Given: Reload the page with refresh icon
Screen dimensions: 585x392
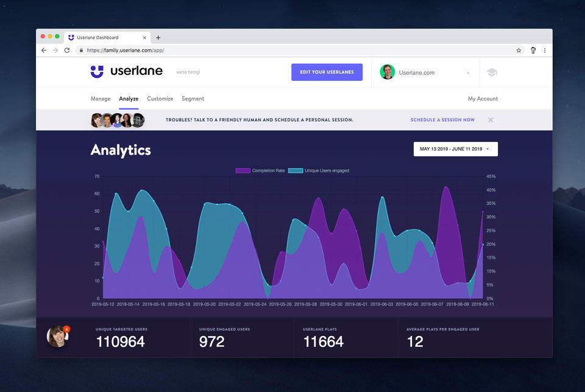Looking at the screenshot, I should [67, 51].
